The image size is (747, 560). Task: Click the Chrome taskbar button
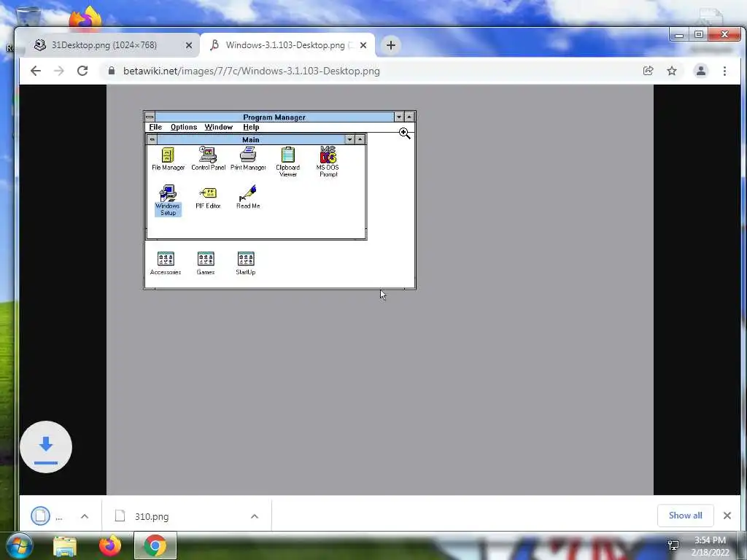pos(155,545)
